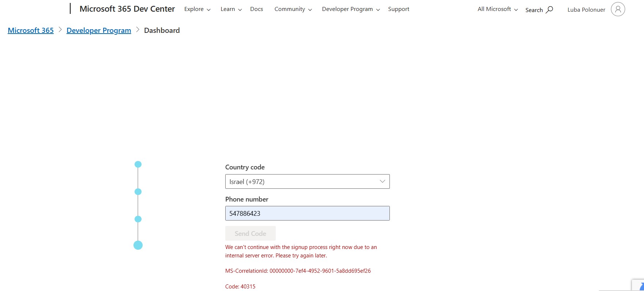Screen dimensions: 644x291
Task: Click the Country code label
Action: [245, 167]
